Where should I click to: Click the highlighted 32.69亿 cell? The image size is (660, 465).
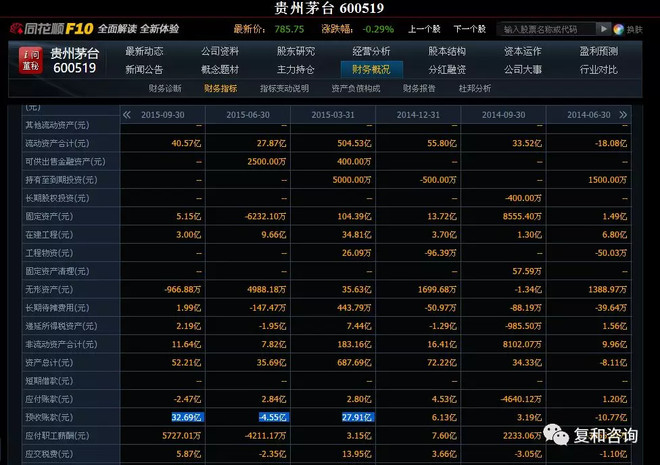(187, 417)
